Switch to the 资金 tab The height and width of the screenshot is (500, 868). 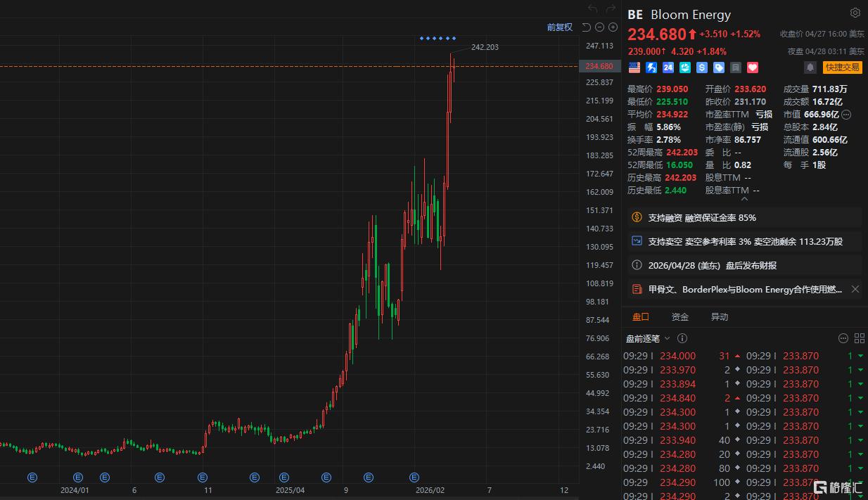680,317
